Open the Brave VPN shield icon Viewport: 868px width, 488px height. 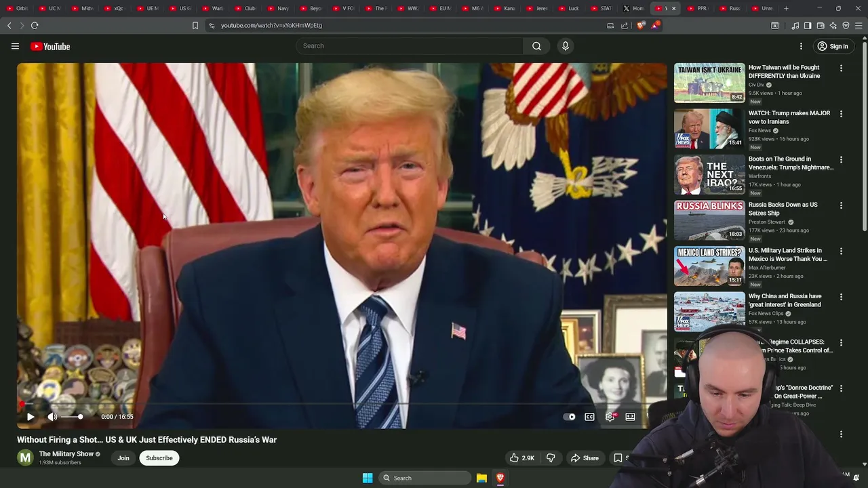[x=846, y=26]
